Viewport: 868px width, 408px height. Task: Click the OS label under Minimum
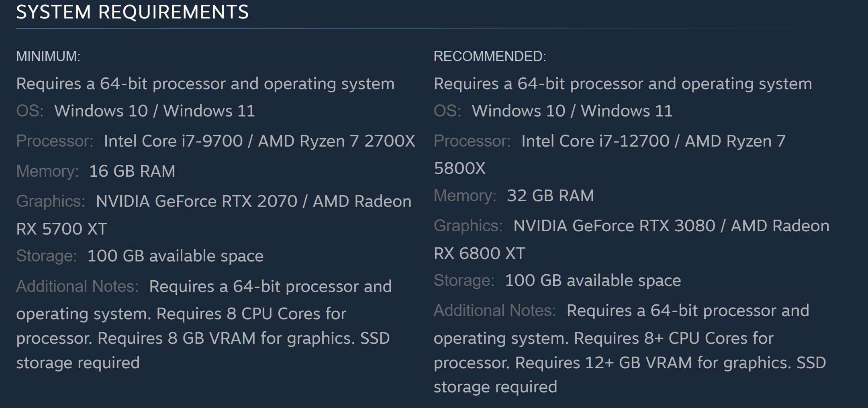30,111
